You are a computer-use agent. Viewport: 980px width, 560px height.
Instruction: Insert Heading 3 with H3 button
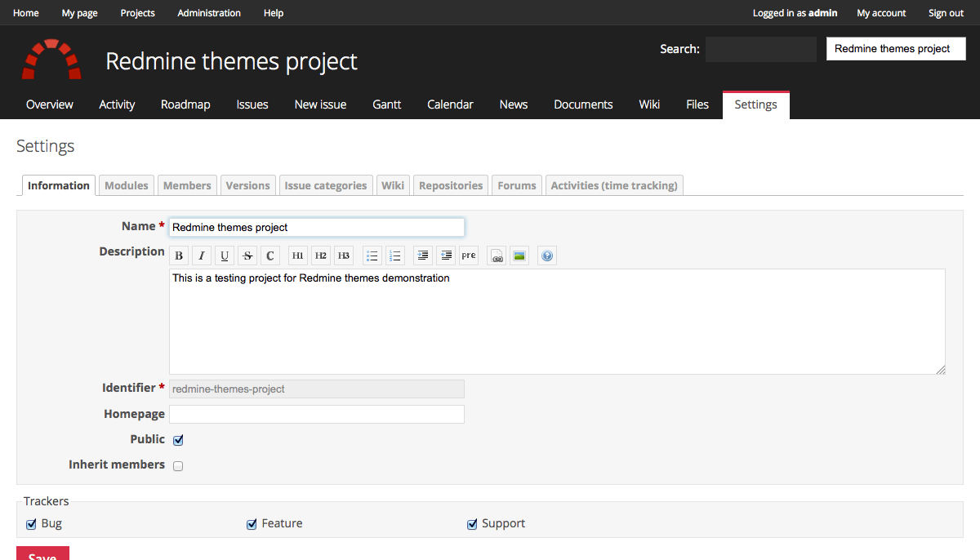(x=344, y=256)
